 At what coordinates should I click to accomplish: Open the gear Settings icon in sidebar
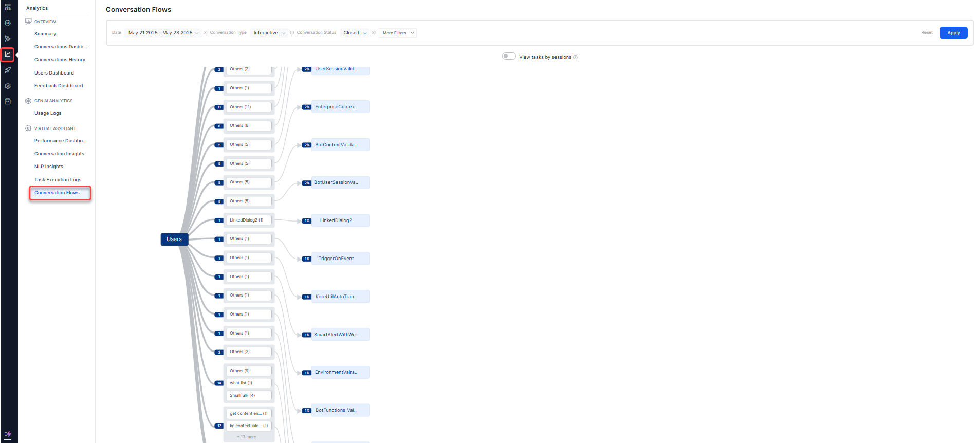(8, 86)
